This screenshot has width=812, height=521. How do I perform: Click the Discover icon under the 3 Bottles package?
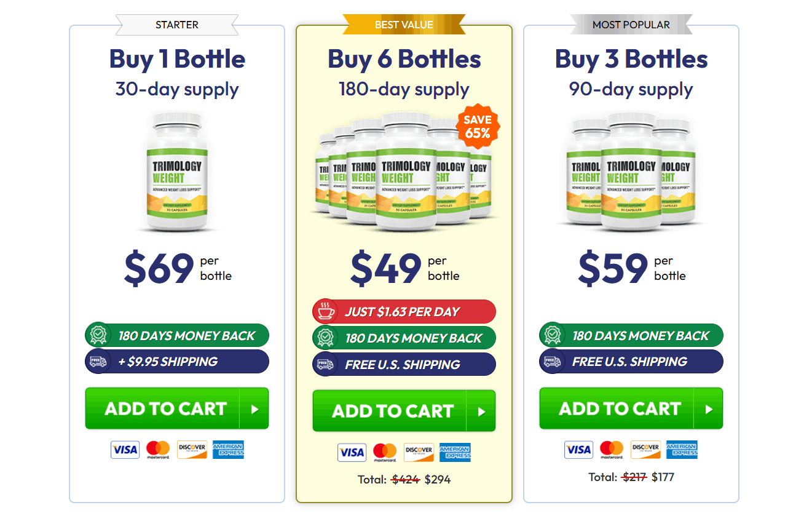click(645, 450)
